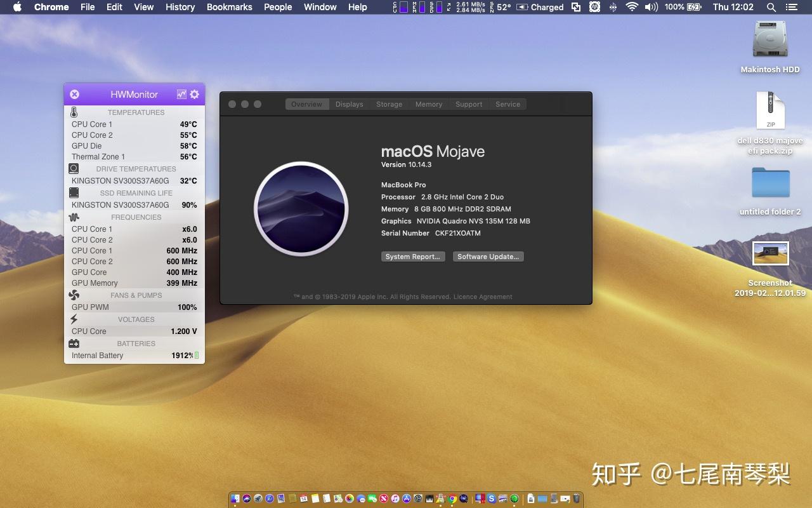Open Photos in the Dock
The height and width of the screenshot is (508, 812).
[x=350, y=498]
